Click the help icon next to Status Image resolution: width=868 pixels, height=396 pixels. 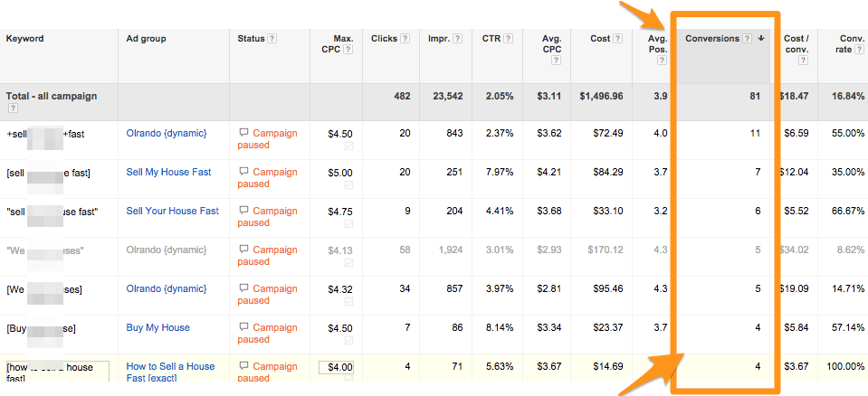272,39
